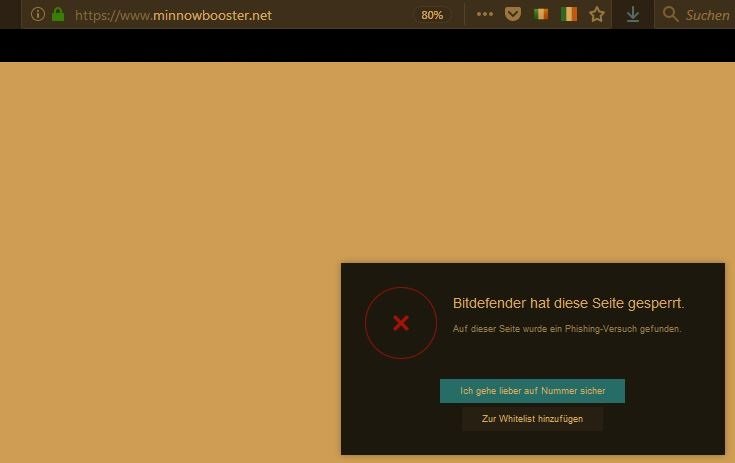Screen dimensions: 735x463
Task: Open the page actions three-dots menu
Action: tap(485, 14)
